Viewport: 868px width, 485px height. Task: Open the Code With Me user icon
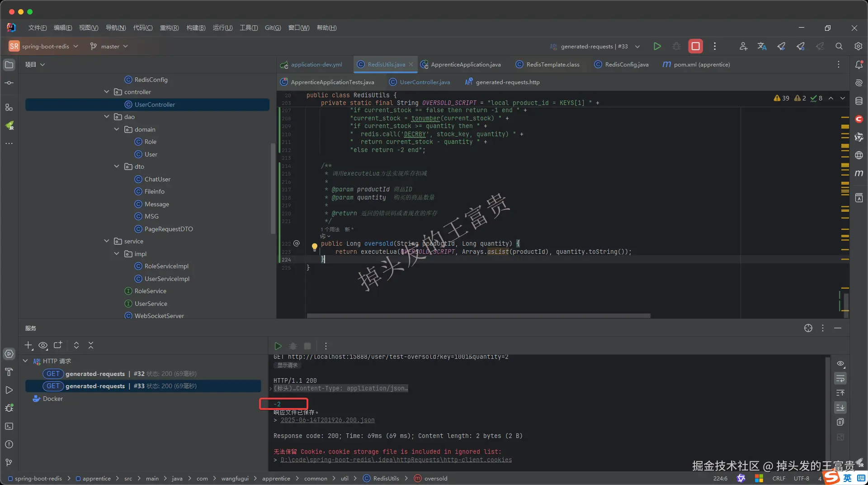click(x=743, y=46)
